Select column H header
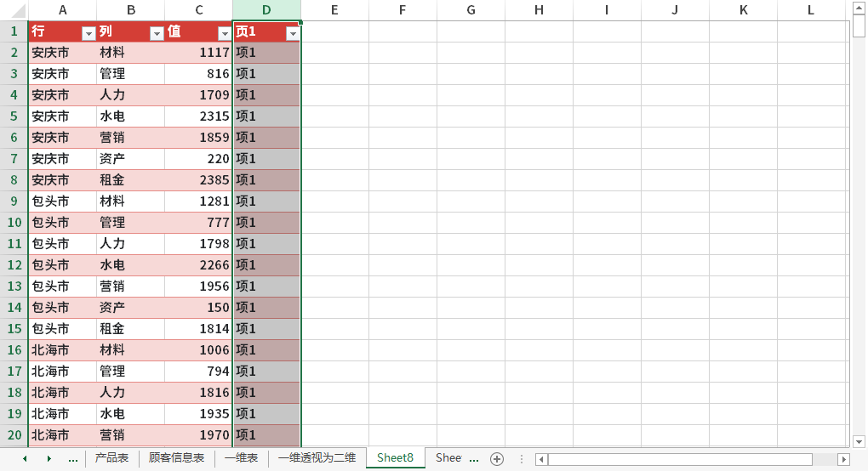 click(x=539, y=10)
